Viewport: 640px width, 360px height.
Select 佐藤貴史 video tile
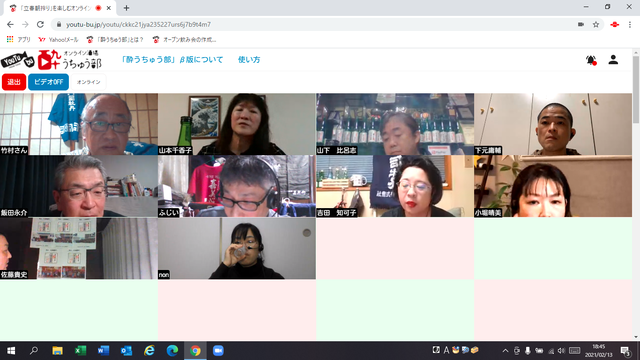pyautogui.click(x=79, y=248)
